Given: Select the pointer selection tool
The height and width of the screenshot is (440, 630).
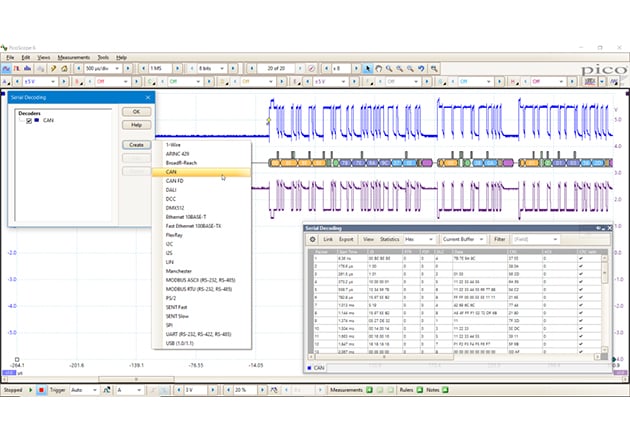Looking at the screenshot, I should point(368,69).
